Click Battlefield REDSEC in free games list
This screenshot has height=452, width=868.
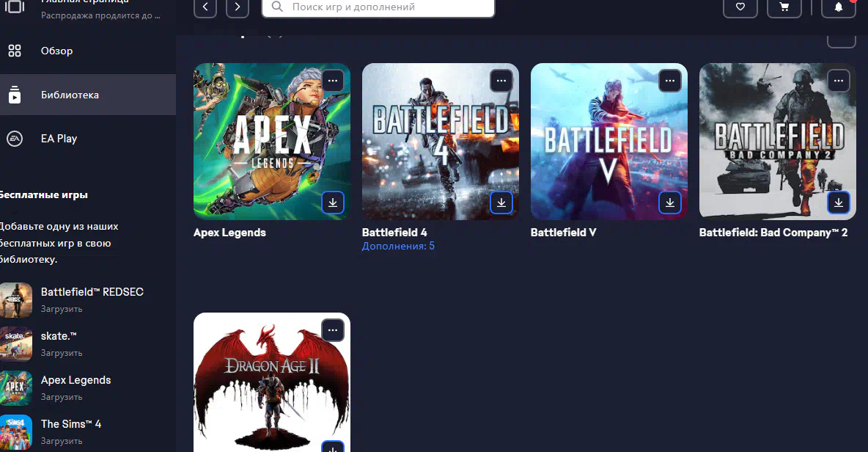pyautogui.click(x=92, y=292)
